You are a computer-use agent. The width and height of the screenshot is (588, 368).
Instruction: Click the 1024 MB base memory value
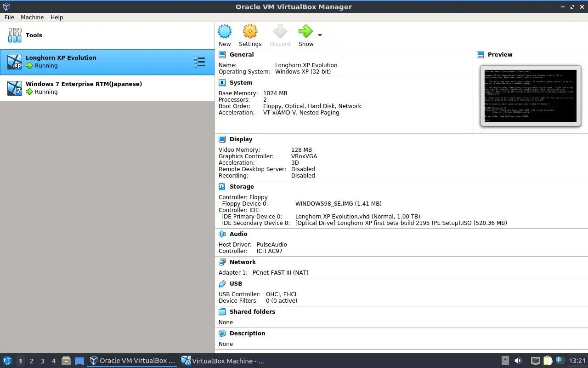coord(275,93)
